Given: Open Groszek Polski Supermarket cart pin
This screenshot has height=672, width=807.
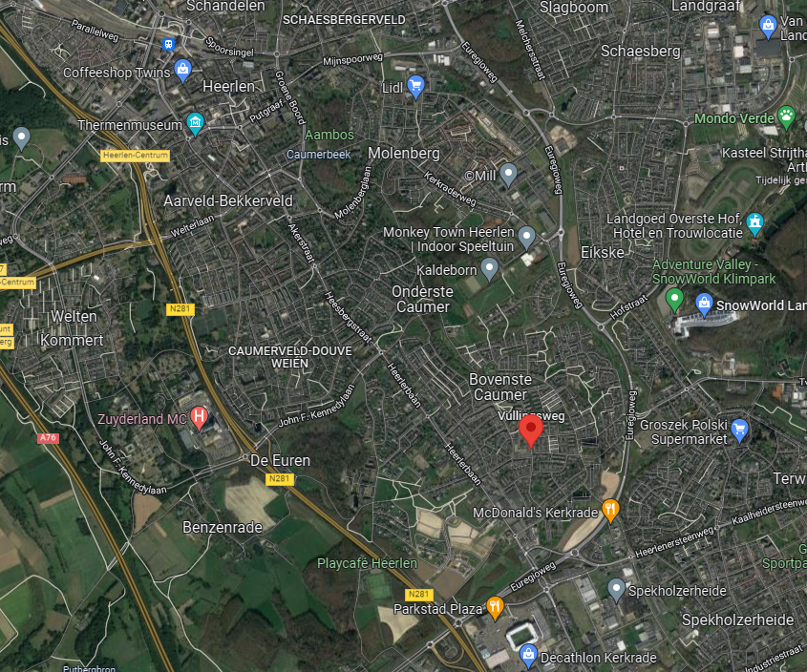Looking at the screenshot, I should click(x=739, y=430).
